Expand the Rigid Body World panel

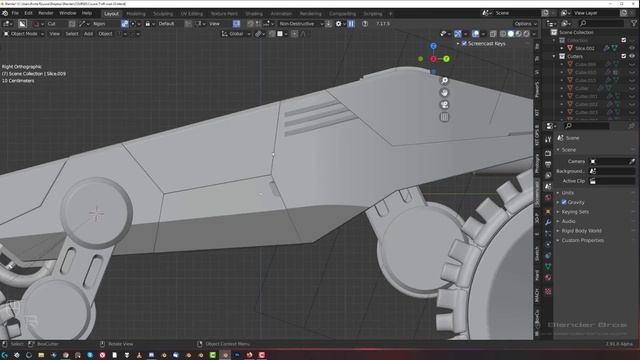click(581, 231)
